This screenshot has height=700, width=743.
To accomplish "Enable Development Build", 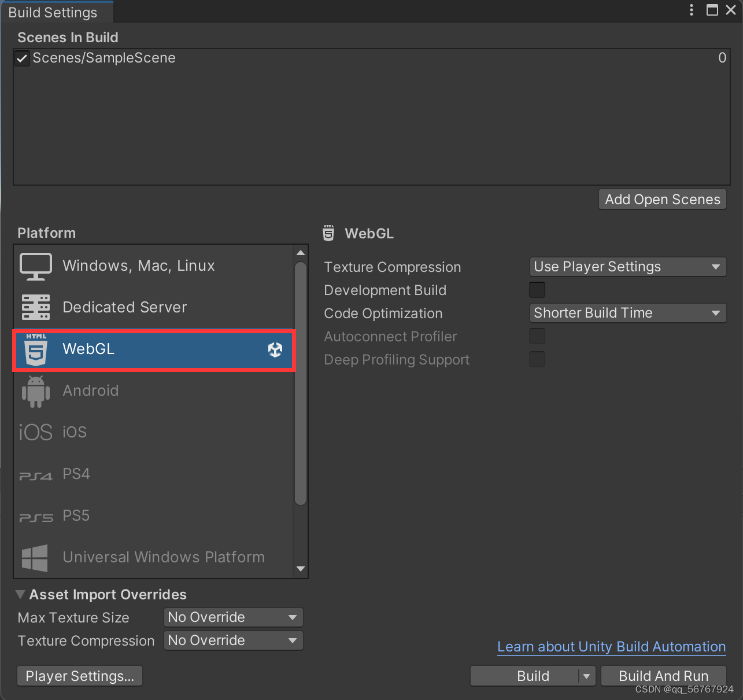I will point(537,290).
